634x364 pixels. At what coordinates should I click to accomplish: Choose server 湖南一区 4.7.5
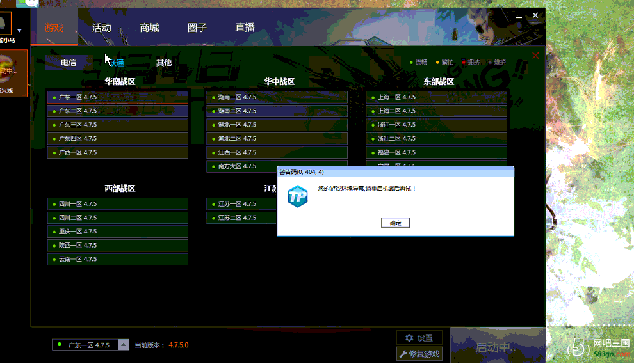(x=277, y=97)
